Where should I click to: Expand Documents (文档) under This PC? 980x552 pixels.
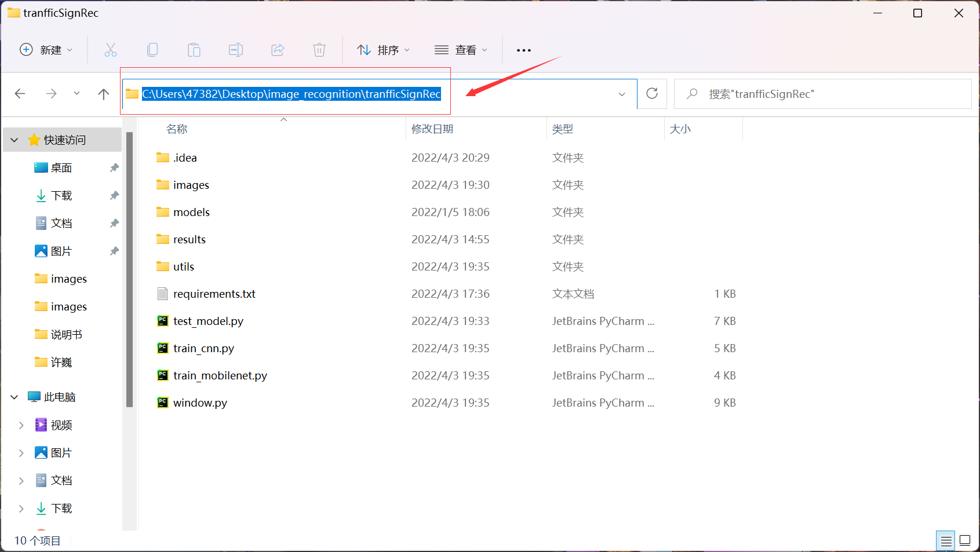click(21, 481)
